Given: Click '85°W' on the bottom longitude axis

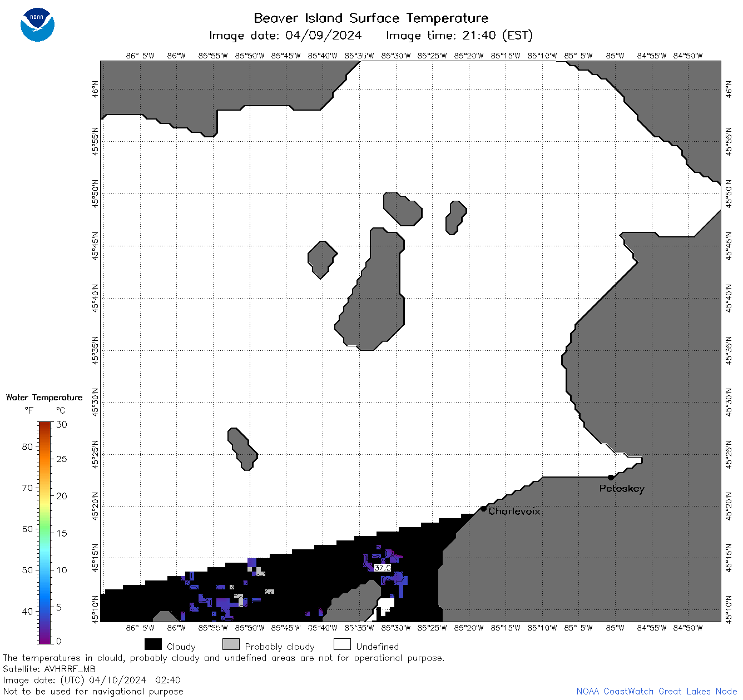Looking at the screenshot, I should (615, 628).
